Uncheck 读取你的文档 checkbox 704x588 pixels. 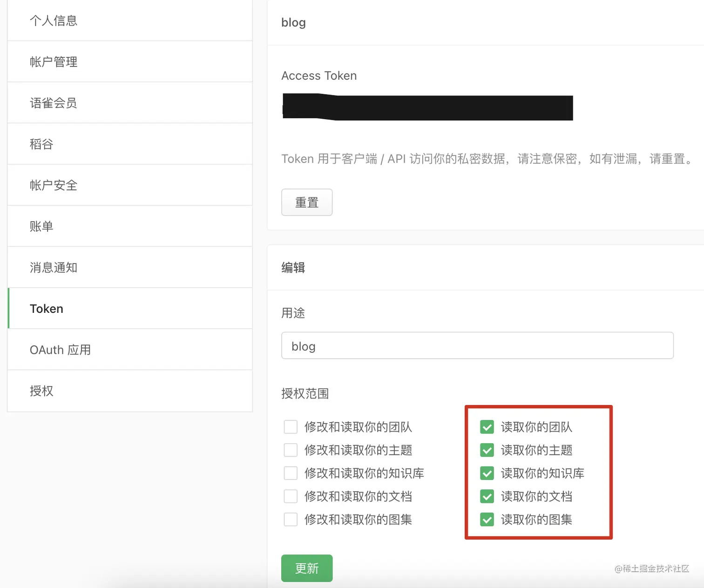point(487,496)
